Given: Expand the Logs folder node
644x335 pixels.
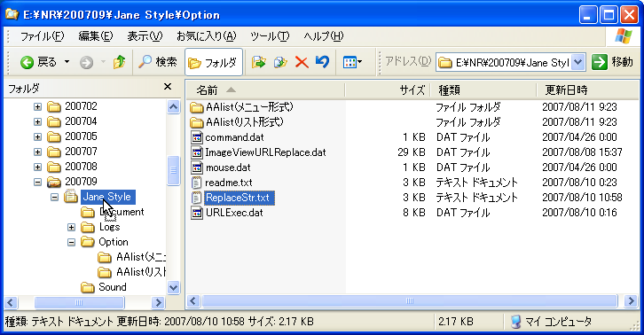Looking at the screenshot, I should click(71, 227).
